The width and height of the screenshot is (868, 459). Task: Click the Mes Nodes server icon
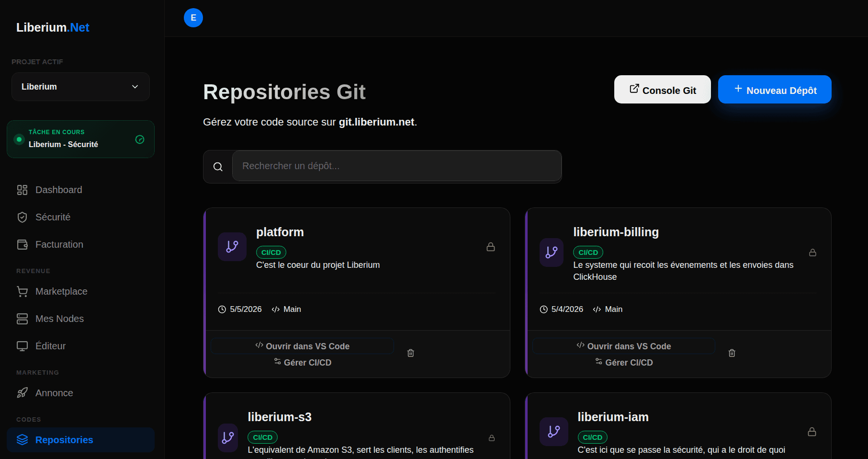(22, 319)
